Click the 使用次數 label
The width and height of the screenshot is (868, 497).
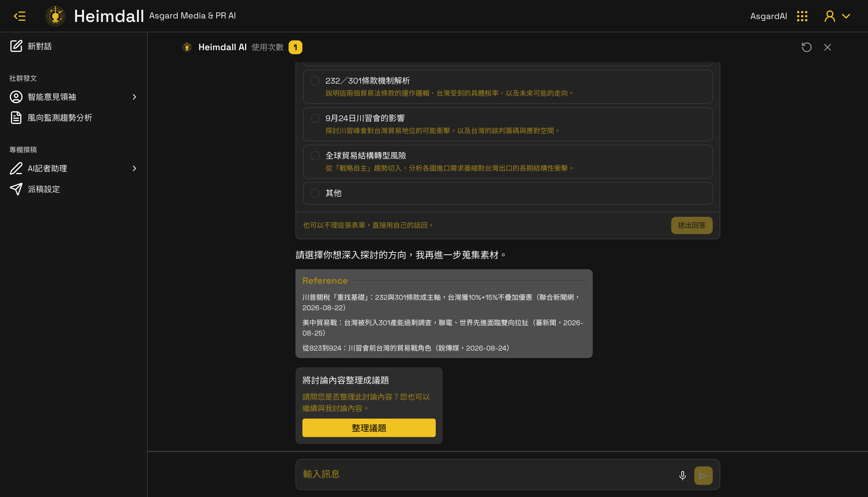point(267,47)
